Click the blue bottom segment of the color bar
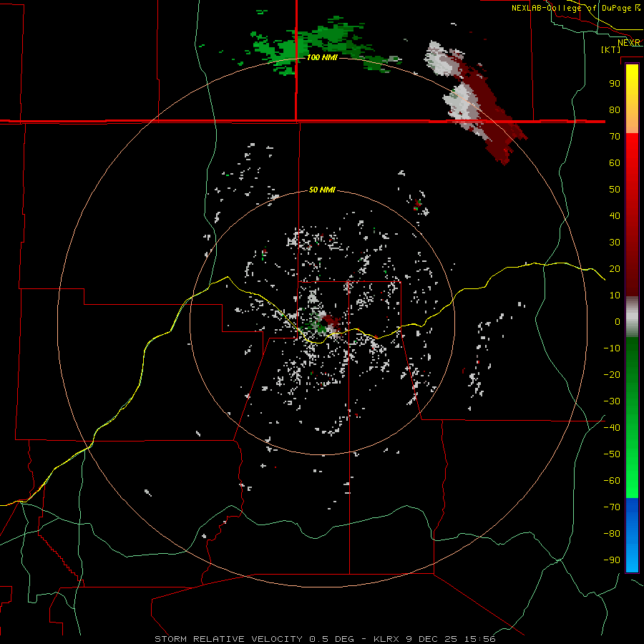The image size is (644, 644). pos(632,535)
